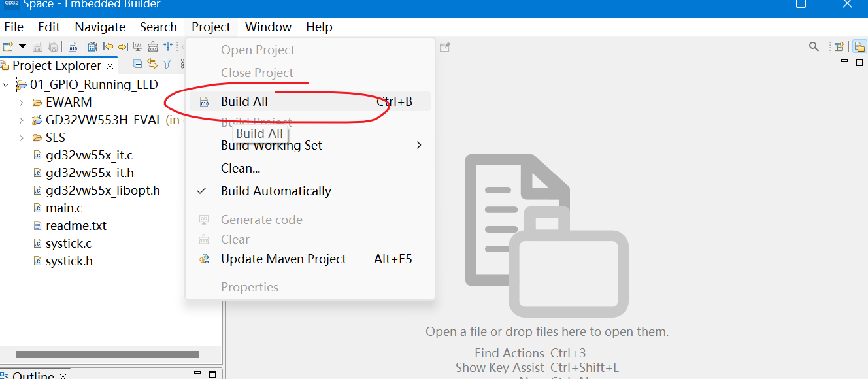The width and height of the screenshot is (868, 379).
Task: Click the toolbar search magnifier icon
Action: tap(814, 46)
